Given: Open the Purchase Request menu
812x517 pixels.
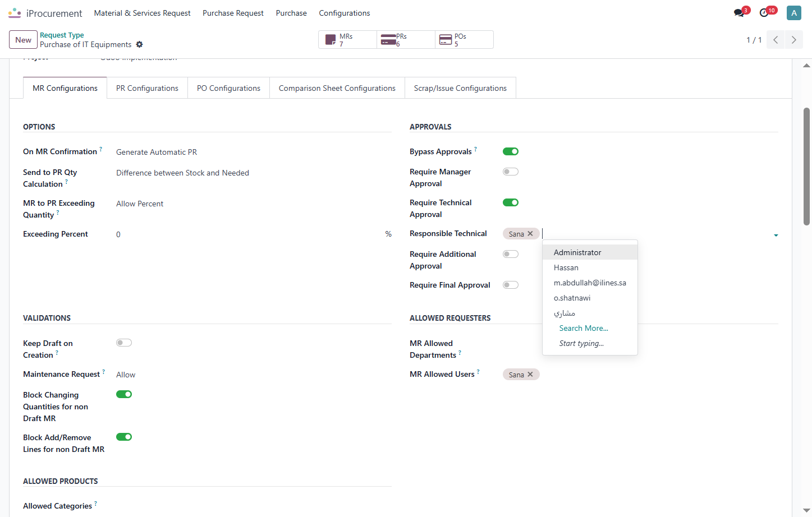Looking at the screenshot, I should click(233, 13).
